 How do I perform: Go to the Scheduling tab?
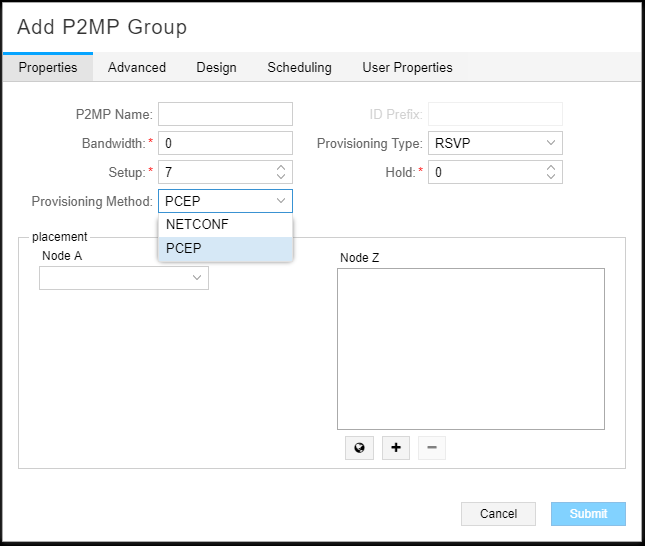[299, 67]
